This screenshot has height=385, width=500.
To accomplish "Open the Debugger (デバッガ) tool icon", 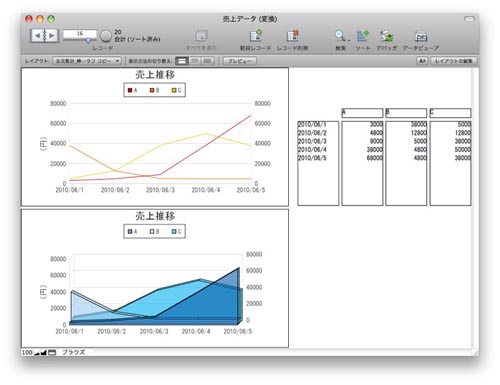I will [x=387, y=36].
